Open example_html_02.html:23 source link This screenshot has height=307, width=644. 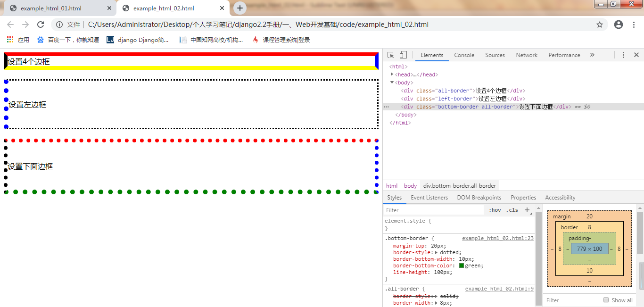[x=498, y=239]
